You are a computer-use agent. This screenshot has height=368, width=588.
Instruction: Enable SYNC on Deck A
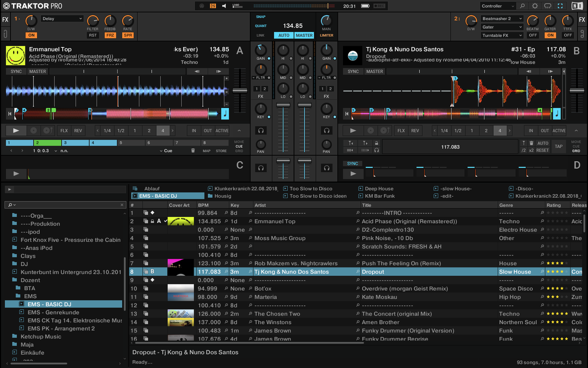tap(16, 71)
